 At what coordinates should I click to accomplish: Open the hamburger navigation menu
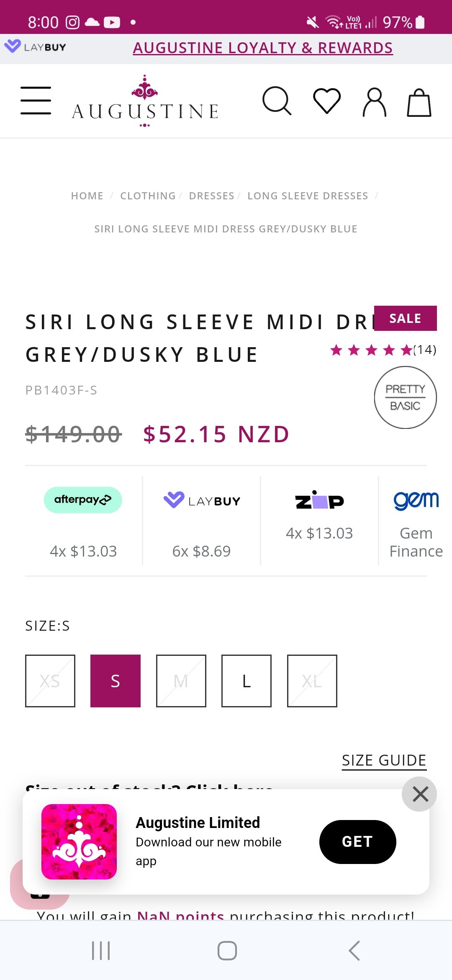pyautogui.click(x=36, y=101)
